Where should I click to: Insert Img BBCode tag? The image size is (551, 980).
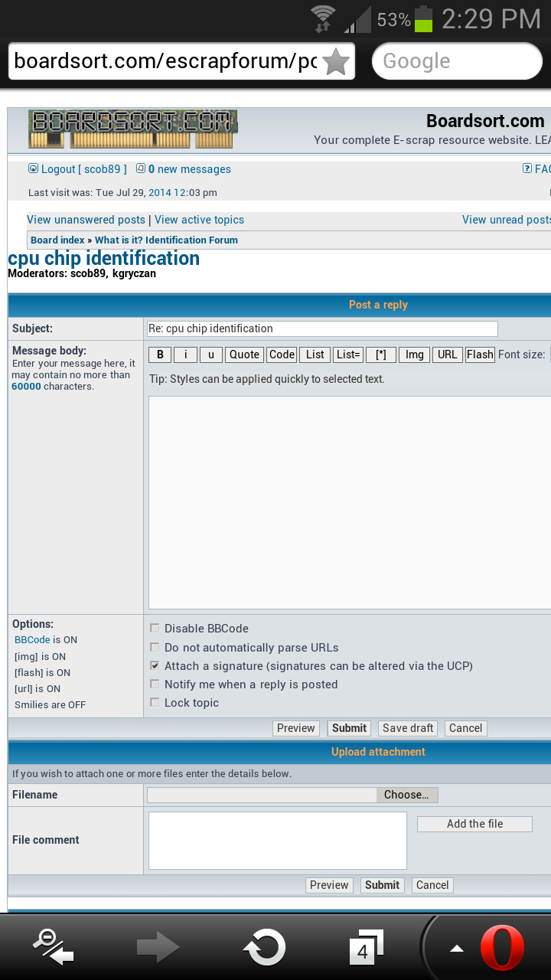pyautogui.click(x=414, y=354)
